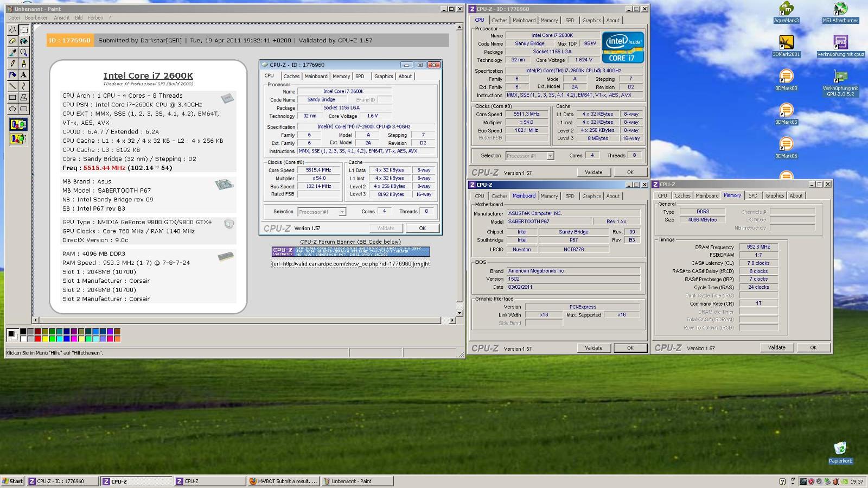Image resolution: width=868 pixels, height=488 pixels.
Task: Enable transparent selection mode in Paint options
Action: pyautogui.click(x=18, y=139)
